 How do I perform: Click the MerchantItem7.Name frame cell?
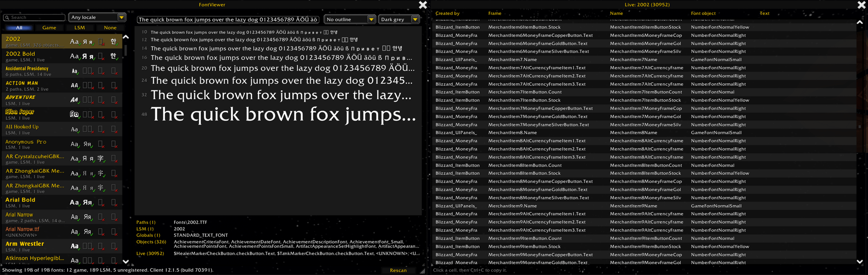(512, 60)
